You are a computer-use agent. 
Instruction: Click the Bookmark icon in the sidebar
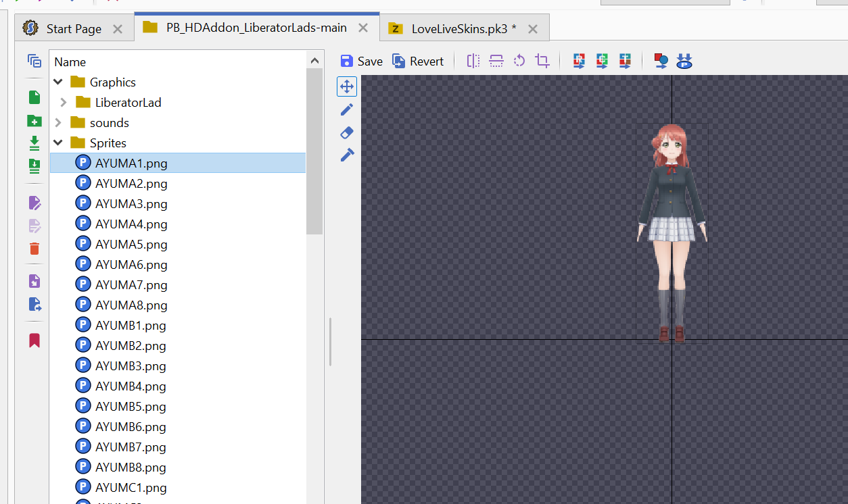click(34, 341)
